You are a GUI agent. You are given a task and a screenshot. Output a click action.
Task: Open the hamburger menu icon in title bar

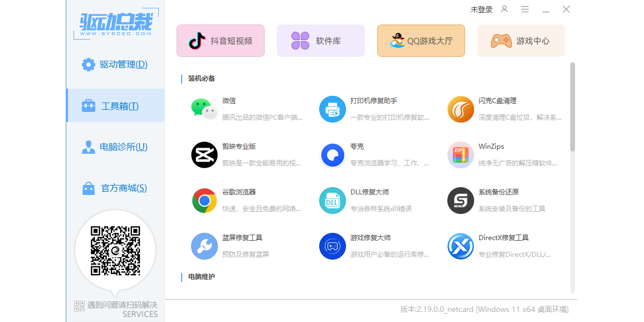[525, 9]
